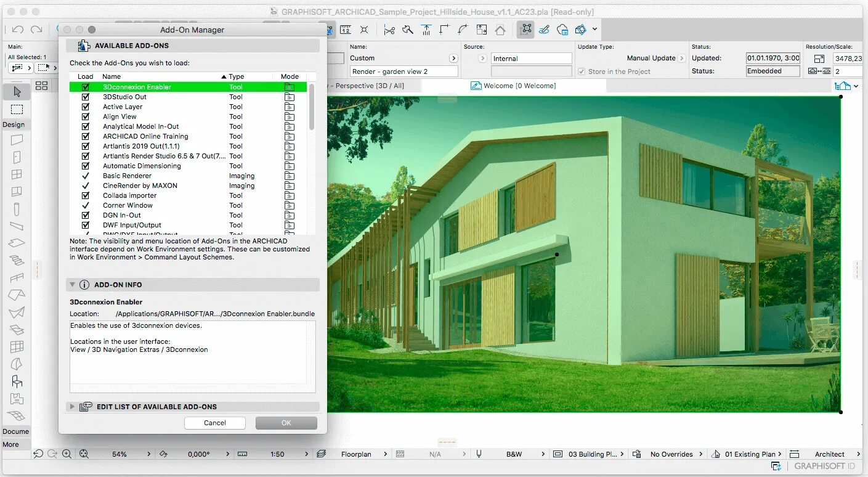Click the Curtain Wall grid tool in the toolbox

pos(17,347)
